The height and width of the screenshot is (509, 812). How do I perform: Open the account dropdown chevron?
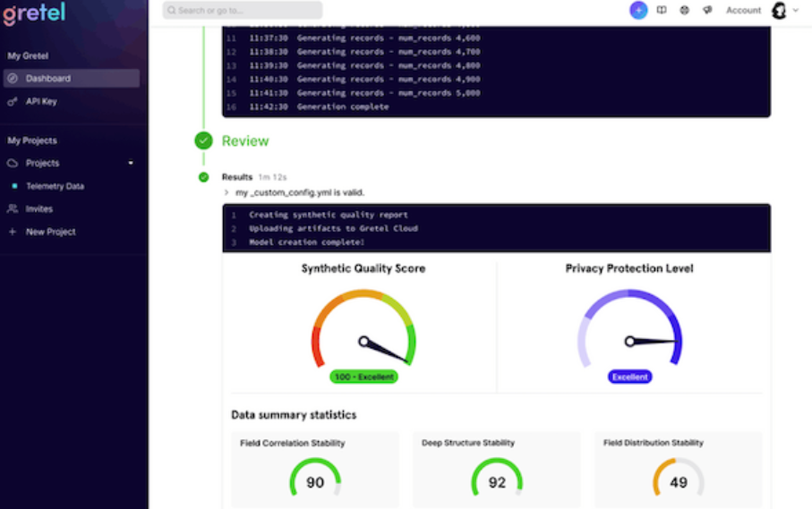pyautogui.click(x=796, y=11)
